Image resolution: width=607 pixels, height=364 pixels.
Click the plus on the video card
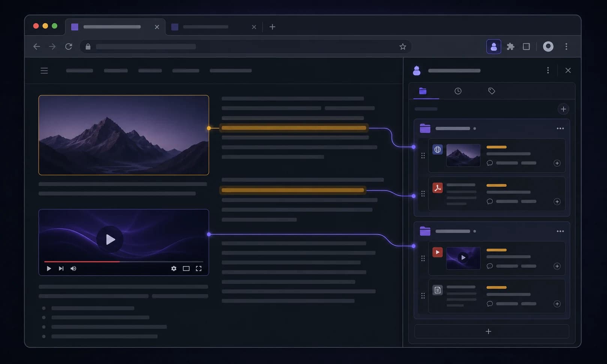pos(557,266)
